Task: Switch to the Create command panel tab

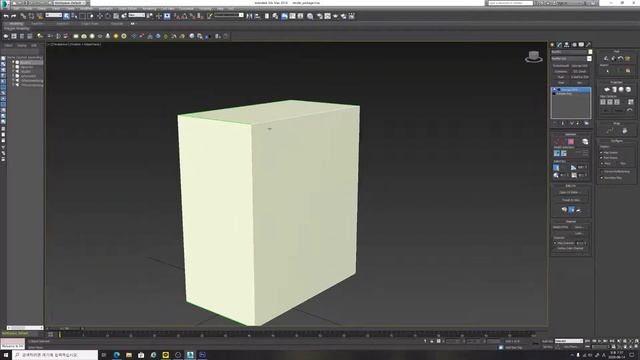Action: (552, 44)
